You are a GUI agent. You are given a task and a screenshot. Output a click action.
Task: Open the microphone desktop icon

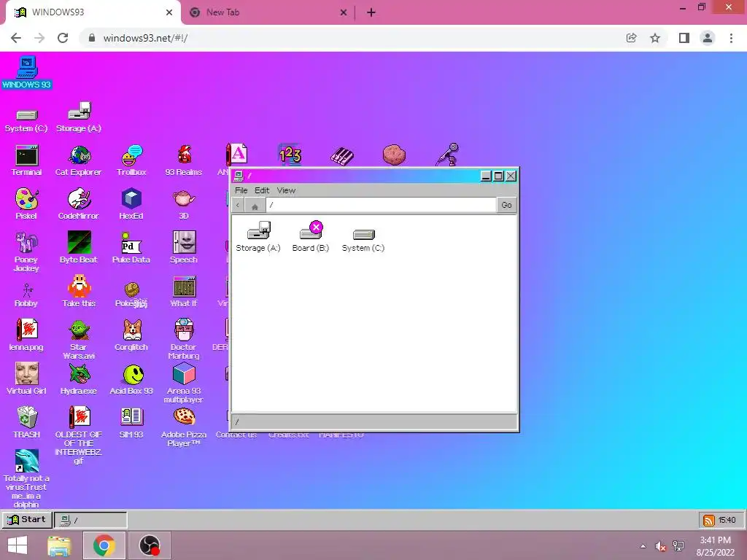448,155
